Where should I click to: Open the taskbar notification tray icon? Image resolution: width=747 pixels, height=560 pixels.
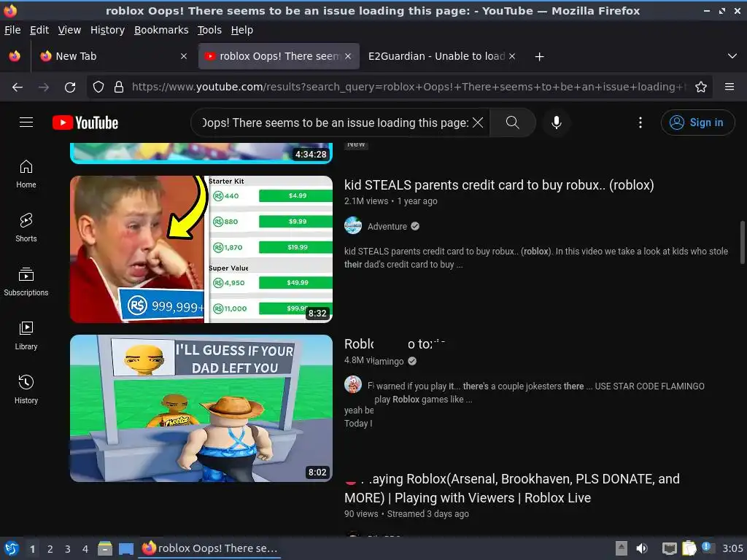coord(708,548)
